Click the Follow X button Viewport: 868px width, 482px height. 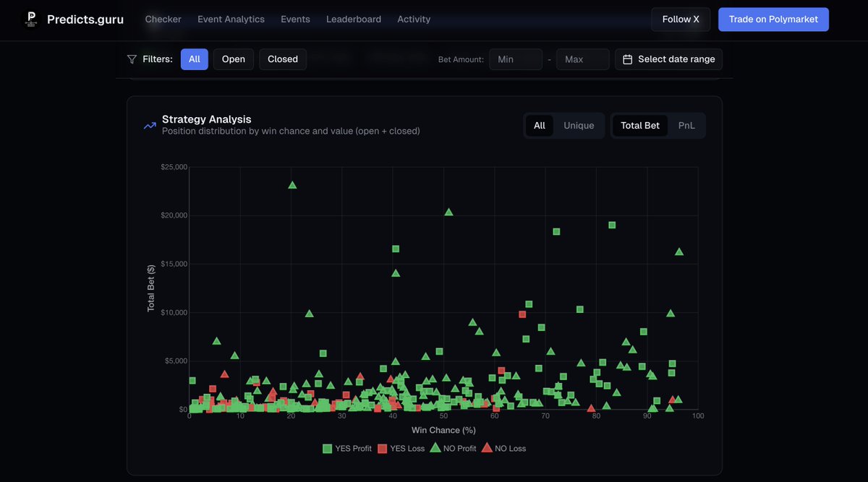click(680, 19)
